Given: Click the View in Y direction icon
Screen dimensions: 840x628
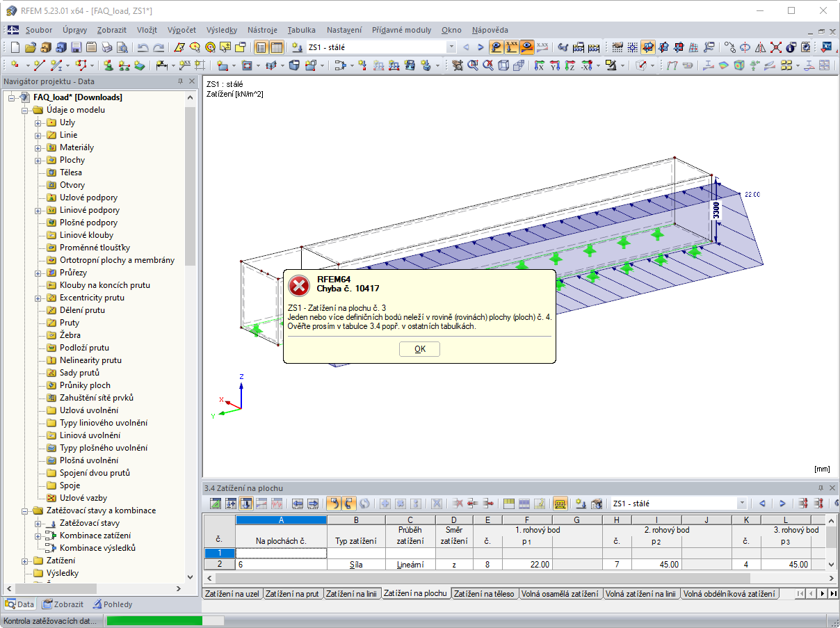Looking at the screenshot, I should [x=554, y=65].
